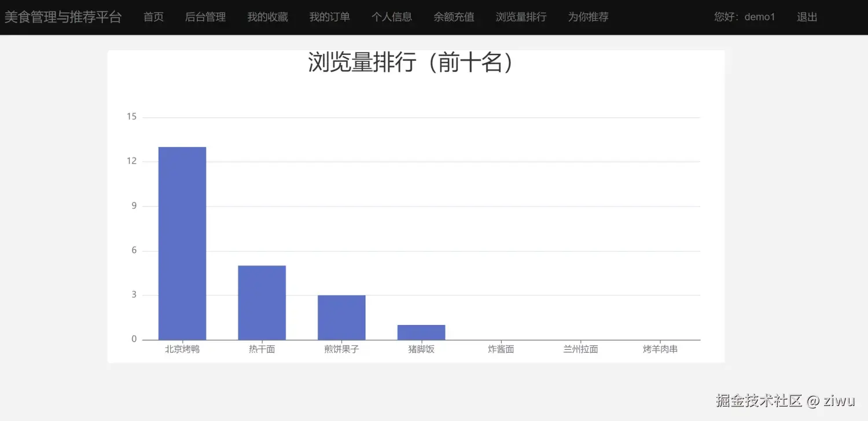
Task: Click the 热干面 bar in chart
Action: coord(262,303)
